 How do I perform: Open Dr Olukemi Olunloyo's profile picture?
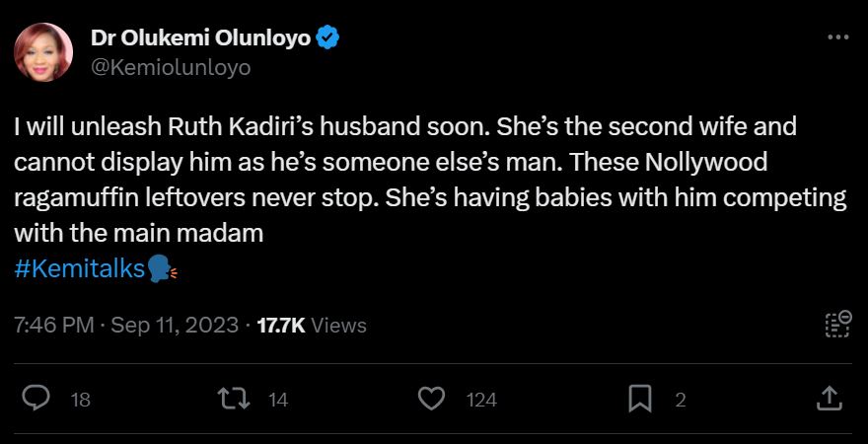point(43,52)
